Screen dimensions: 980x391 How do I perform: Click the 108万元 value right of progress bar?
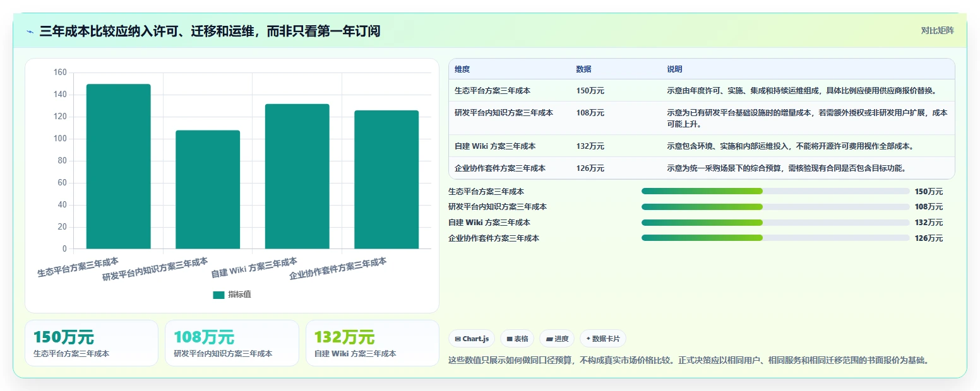[x=928, y=207]
